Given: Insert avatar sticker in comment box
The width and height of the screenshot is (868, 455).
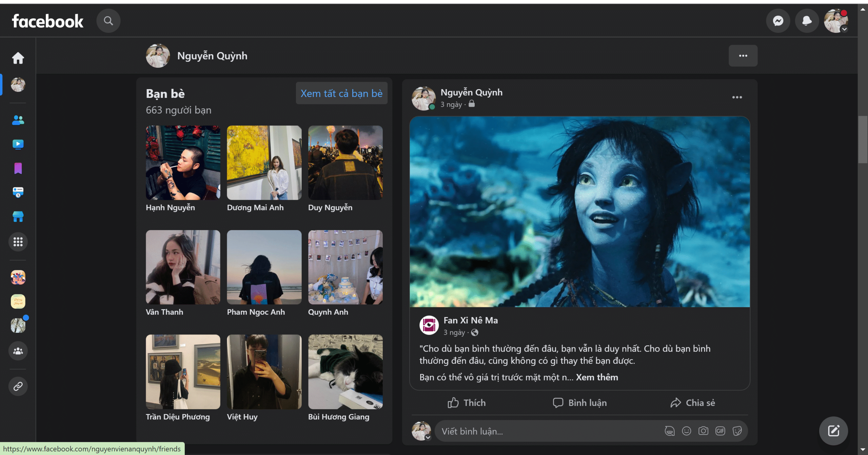Looking at the screenshot, I should (670, 431).
